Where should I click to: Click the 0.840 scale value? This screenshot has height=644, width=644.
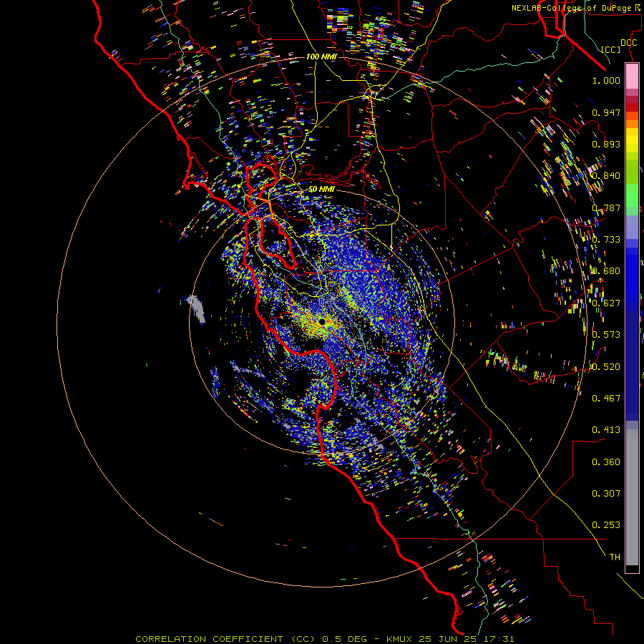tap(606, 176)
